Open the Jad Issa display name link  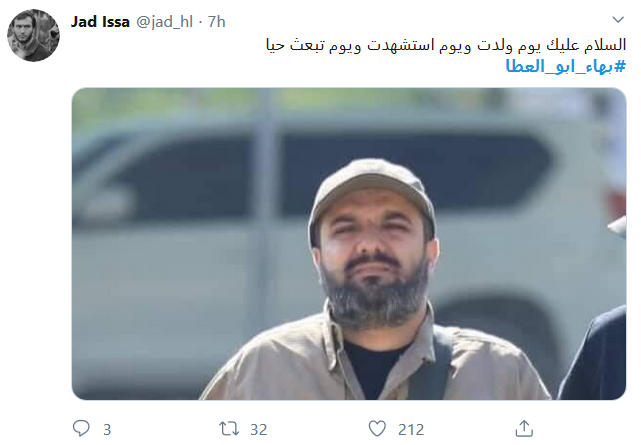tap(100, 22)
